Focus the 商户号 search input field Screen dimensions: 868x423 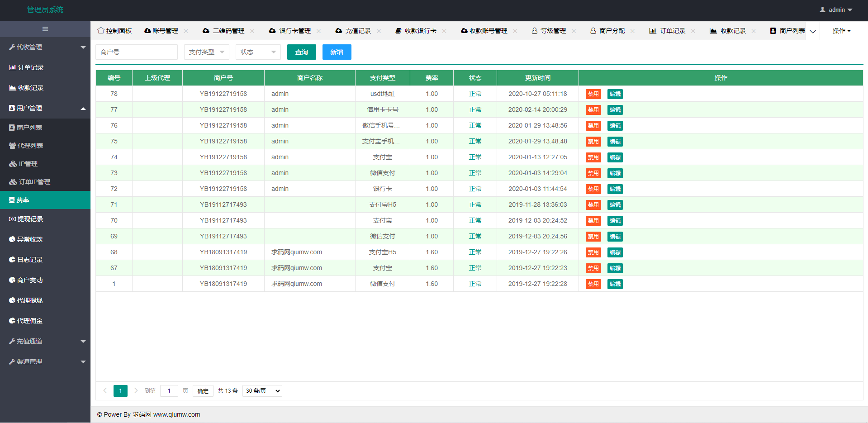[136, 52]
